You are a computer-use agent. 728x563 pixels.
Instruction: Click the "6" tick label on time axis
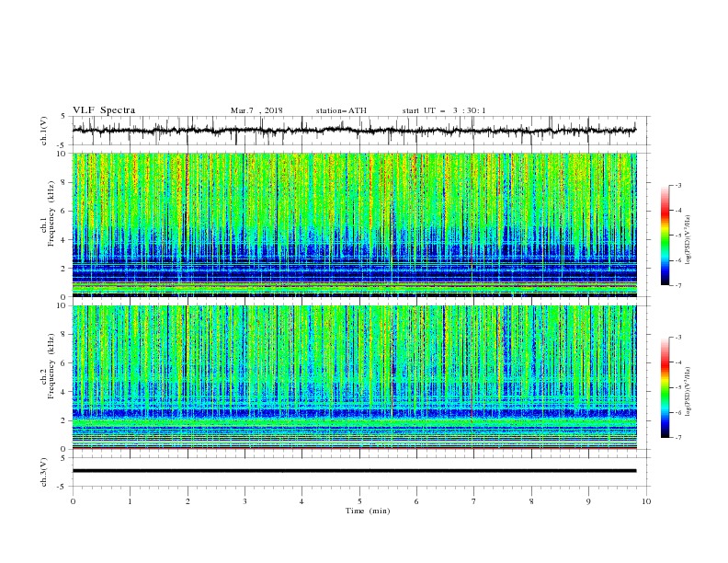click(x=416, y=501)
